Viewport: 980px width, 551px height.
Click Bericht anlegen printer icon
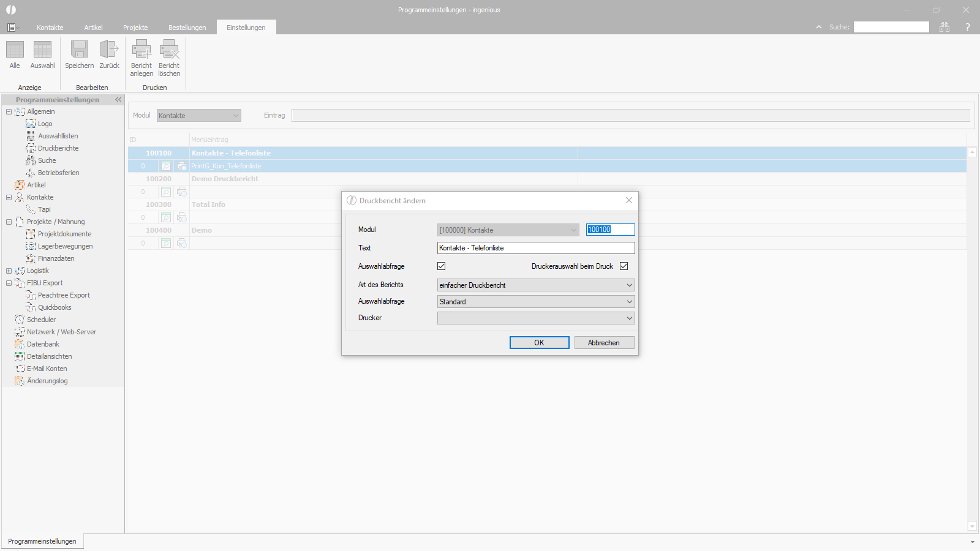tap(141, 50)
